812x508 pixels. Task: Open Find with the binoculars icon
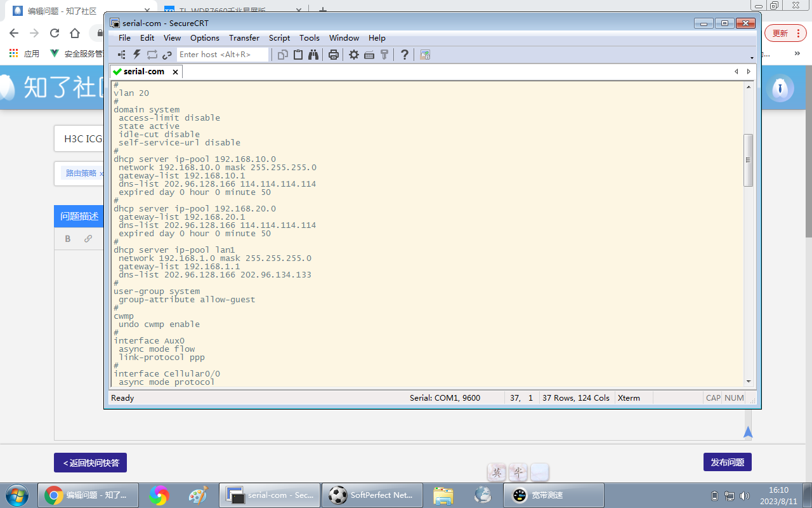click(313, 55)
